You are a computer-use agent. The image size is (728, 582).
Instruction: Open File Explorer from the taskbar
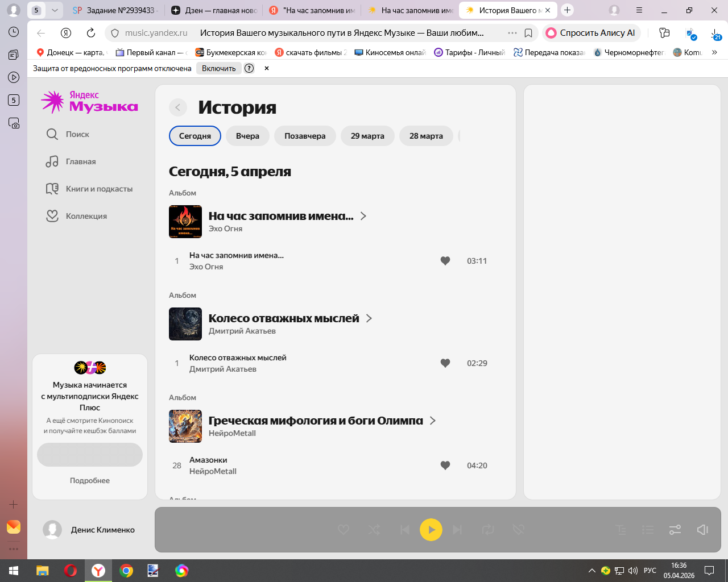click(43, 571)
